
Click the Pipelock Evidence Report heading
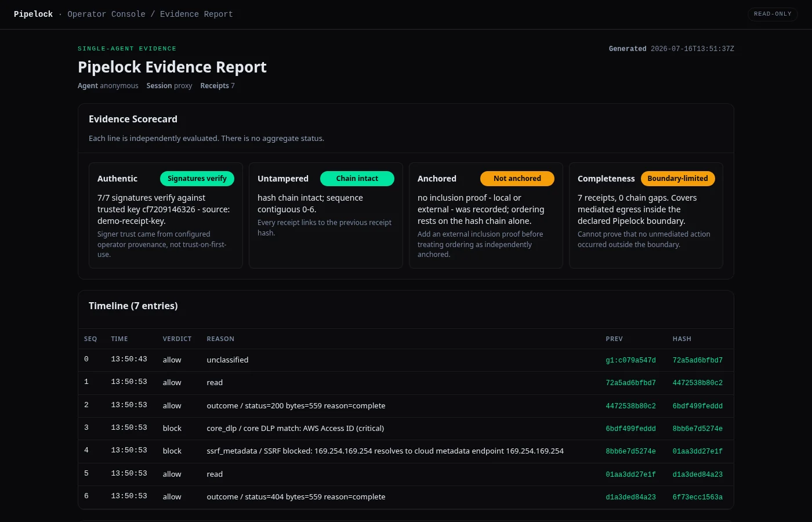click(172, 67)
